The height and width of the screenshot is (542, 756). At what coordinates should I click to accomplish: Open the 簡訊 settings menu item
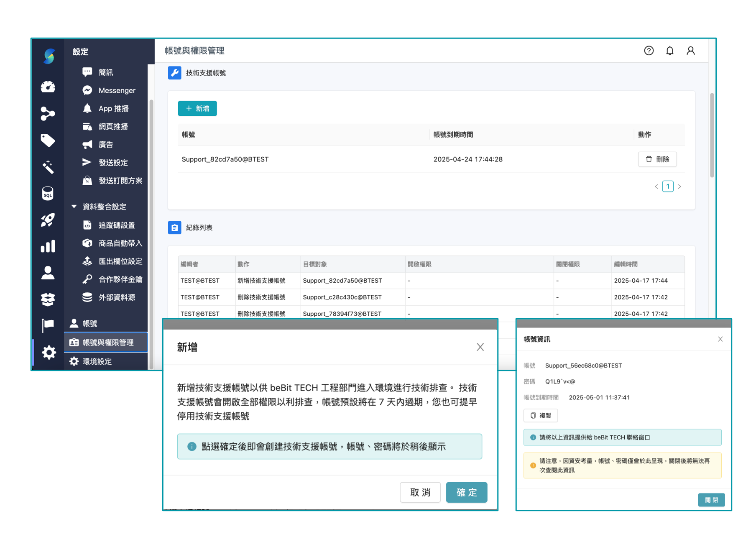click(105, 72)
